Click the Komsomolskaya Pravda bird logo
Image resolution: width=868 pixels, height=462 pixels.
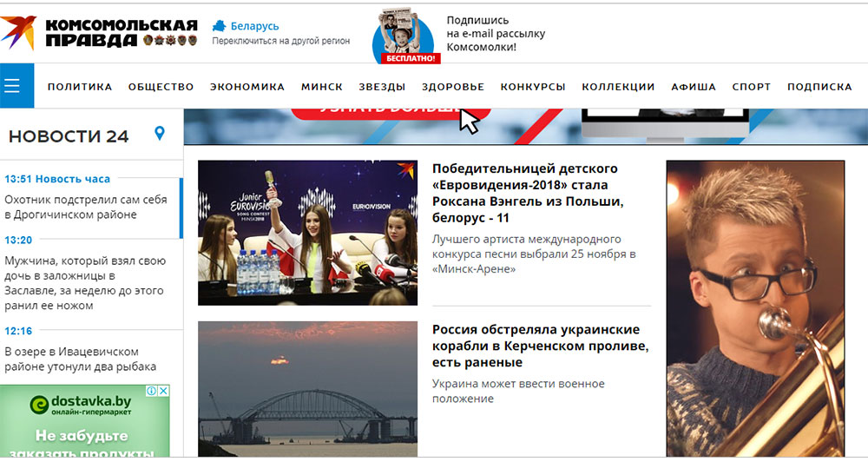[17, 33]
